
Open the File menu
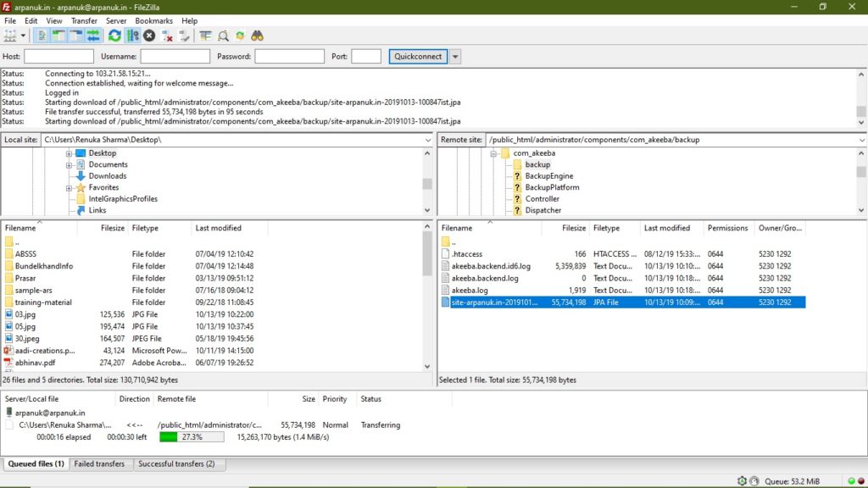[x=10, y=21]
